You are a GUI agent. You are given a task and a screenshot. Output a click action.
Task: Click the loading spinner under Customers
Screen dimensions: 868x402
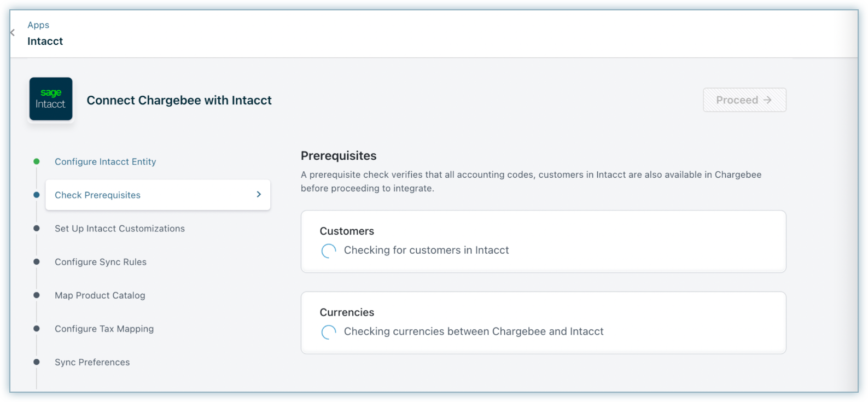tap(329, 250)
